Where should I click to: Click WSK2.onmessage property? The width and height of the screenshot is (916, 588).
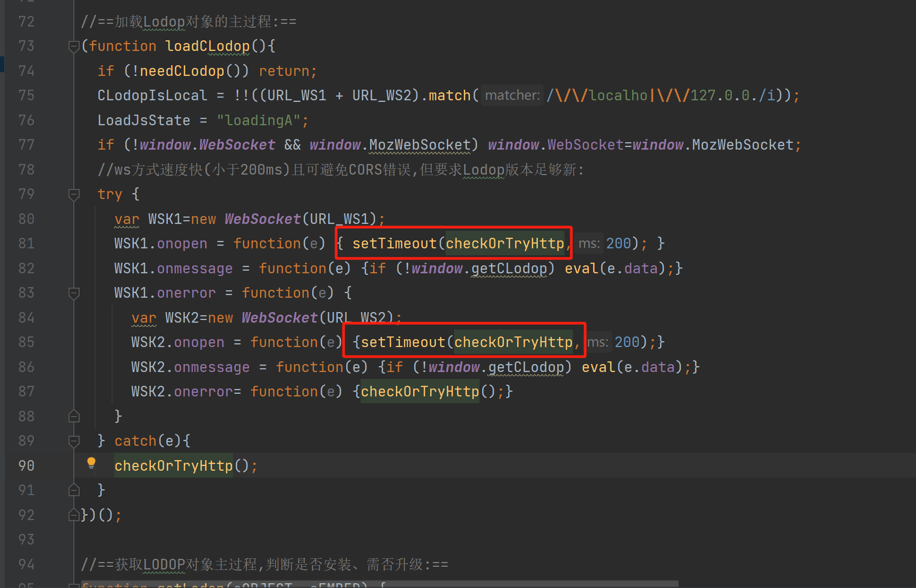[191, 367]
